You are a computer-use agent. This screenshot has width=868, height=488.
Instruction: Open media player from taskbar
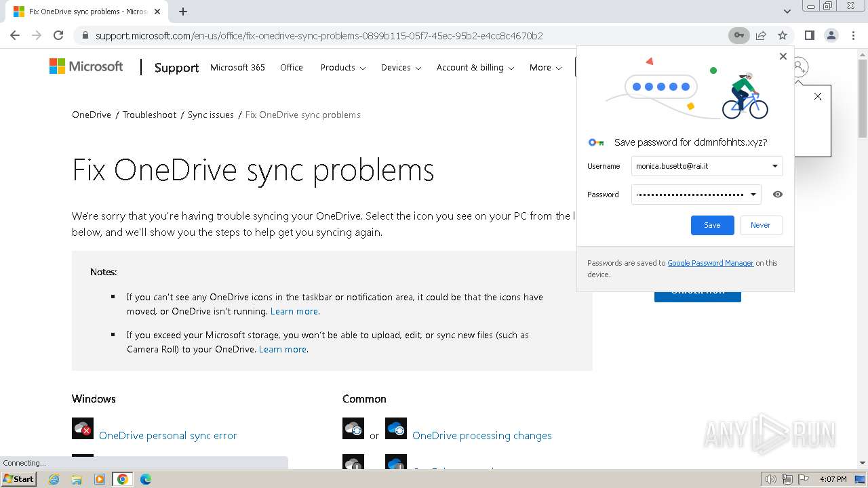100,479
